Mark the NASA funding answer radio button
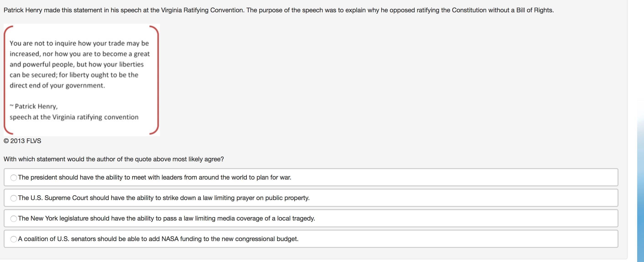The width and height of the screenshot is (644, 262). coord(14,239)
